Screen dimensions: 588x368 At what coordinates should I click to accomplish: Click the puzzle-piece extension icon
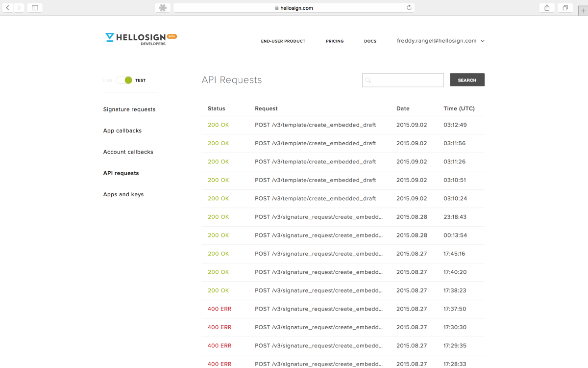pyautogui.click(x=162, y=7)
